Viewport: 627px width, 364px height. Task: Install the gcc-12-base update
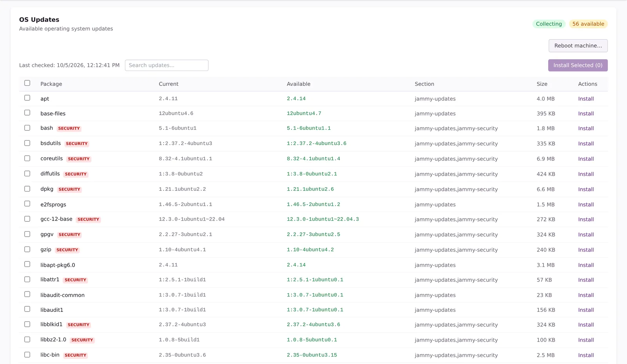(x=586, y=219)
